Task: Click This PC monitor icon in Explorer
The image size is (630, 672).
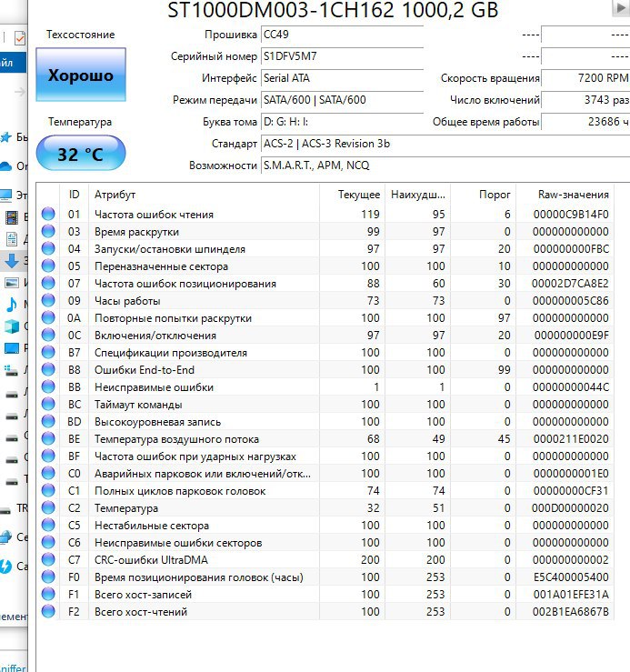Action: click(x=6, y=196)
